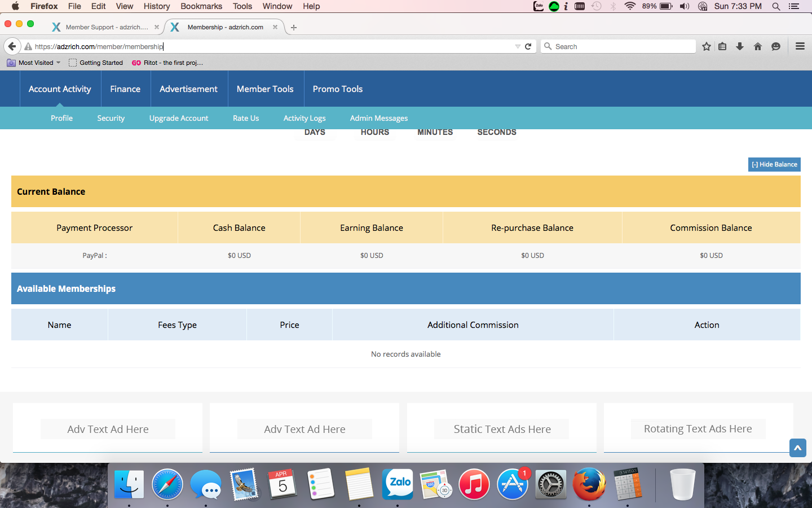Open the Edit menu

tap(99, 6)
